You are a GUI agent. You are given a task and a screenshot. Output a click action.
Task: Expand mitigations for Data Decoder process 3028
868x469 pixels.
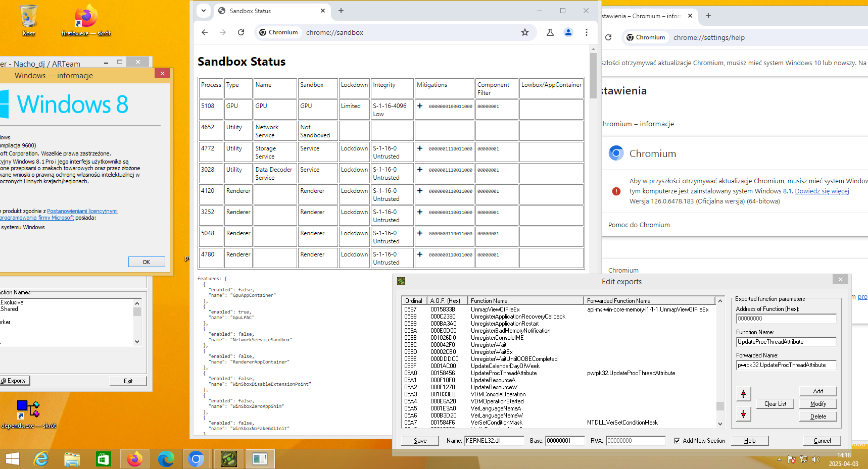click(x=420, y=170)
